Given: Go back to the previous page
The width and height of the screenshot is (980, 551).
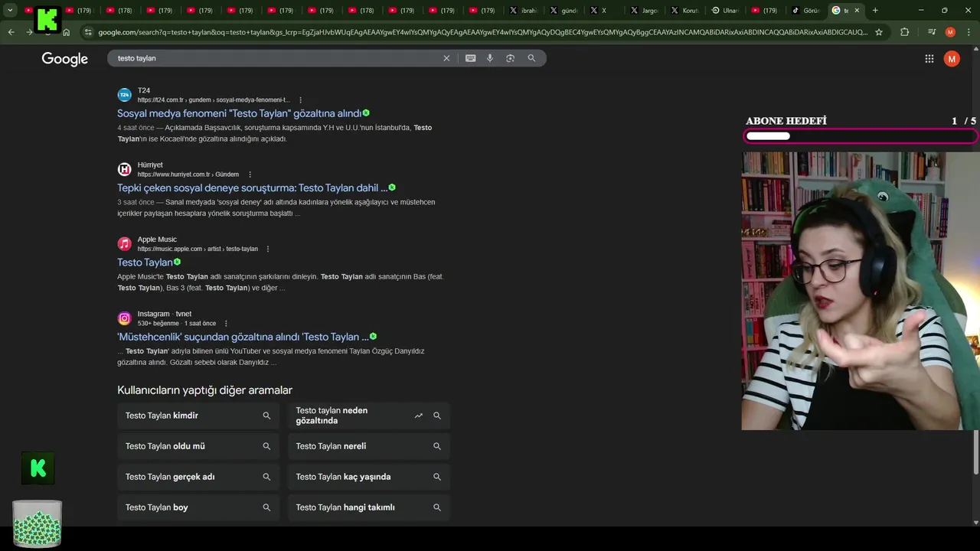Looking at the screenshot, I should (x=11, y=32).
